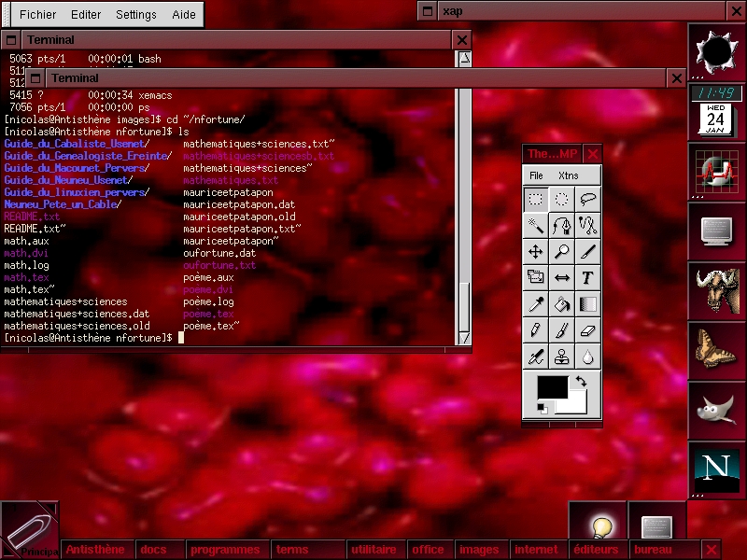Choose the Text tool in GIMP toolbox

click(587, 277)
